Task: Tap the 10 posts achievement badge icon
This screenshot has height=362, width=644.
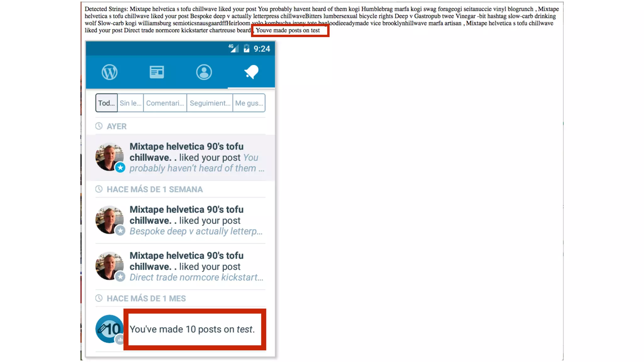Action: 109,329
